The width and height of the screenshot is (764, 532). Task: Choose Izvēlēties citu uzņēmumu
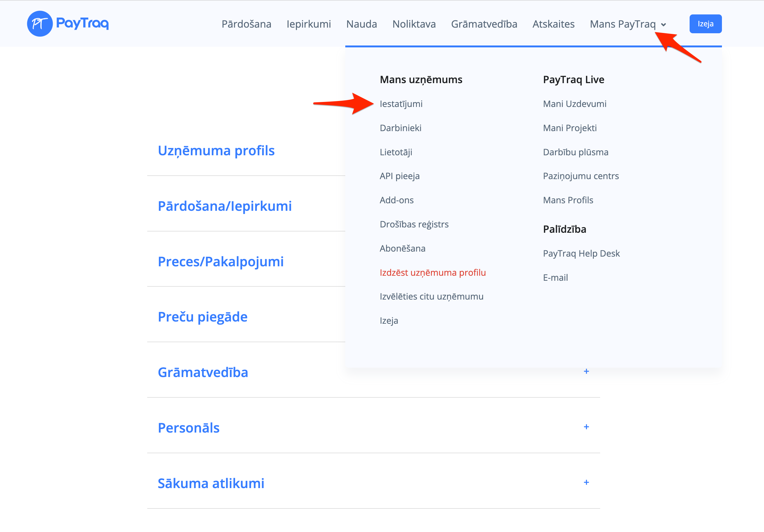click(431, 296)
